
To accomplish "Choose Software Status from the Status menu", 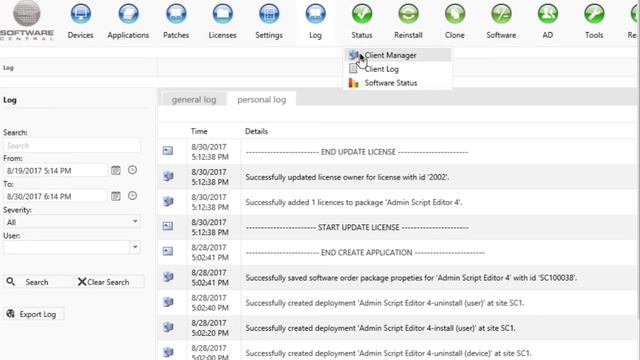I will (398, 83).
